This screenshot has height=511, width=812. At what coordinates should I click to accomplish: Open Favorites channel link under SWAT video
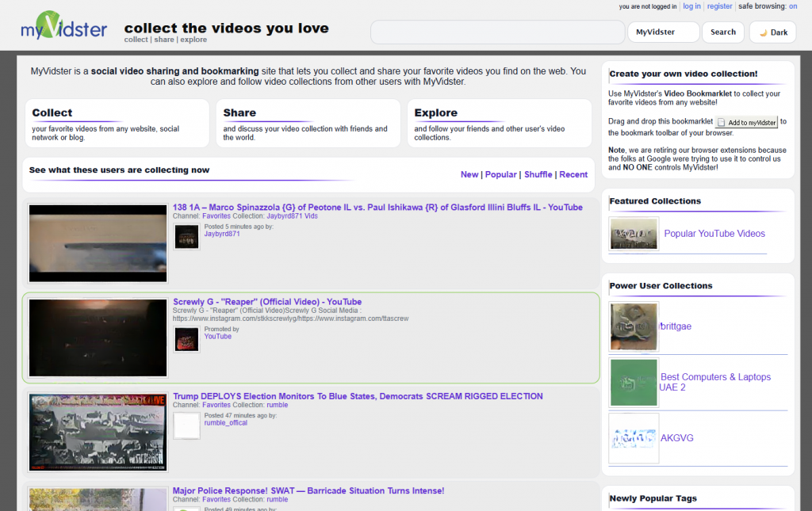216,500
